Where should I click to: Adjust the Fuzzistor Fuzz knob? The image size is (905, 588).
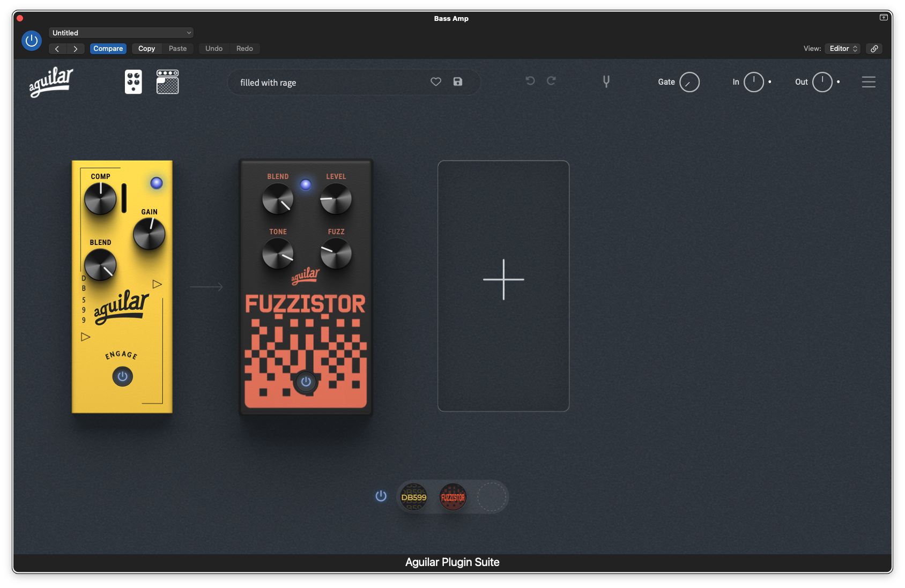pos(336,254)
